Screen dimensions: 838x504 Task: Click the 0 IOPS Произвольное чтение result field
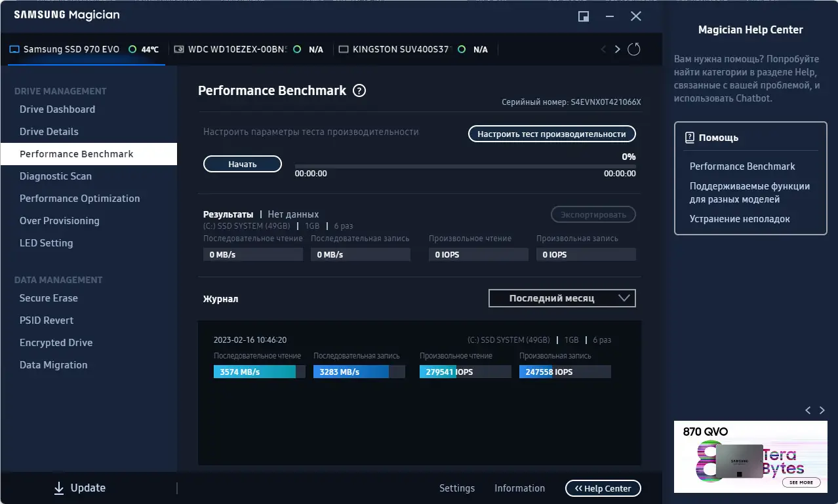479,254
